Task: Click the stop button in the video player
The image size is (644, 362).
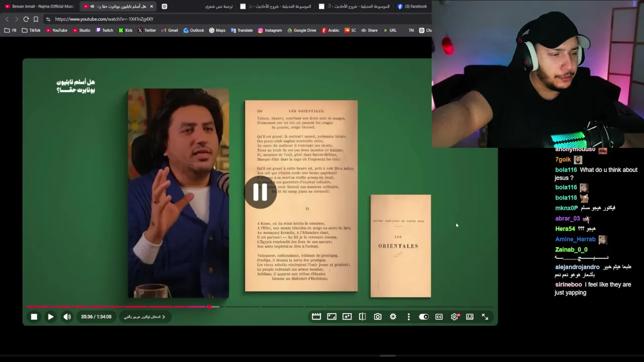Action: [34, 317]
